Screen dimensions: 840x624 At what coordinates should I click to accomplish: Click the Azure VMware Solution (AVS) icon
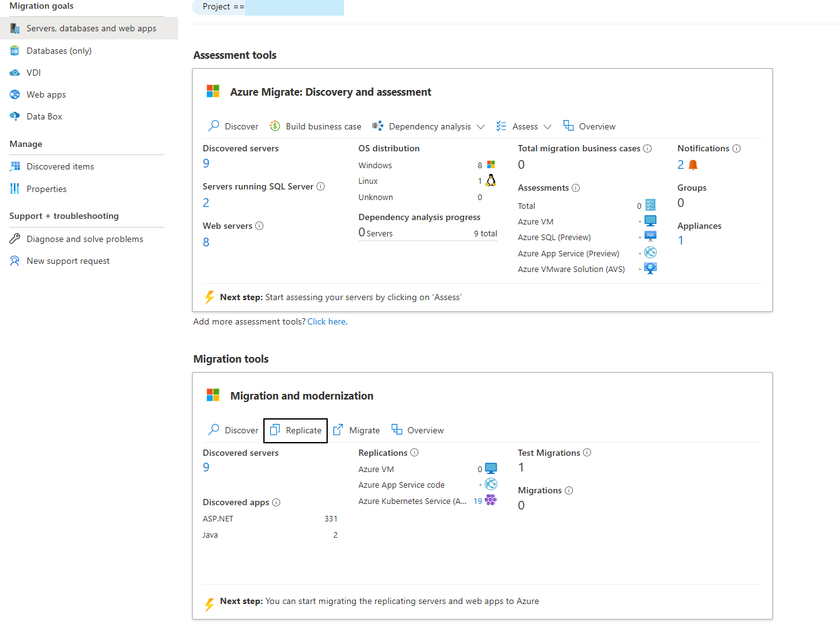[x=650, y=268]
